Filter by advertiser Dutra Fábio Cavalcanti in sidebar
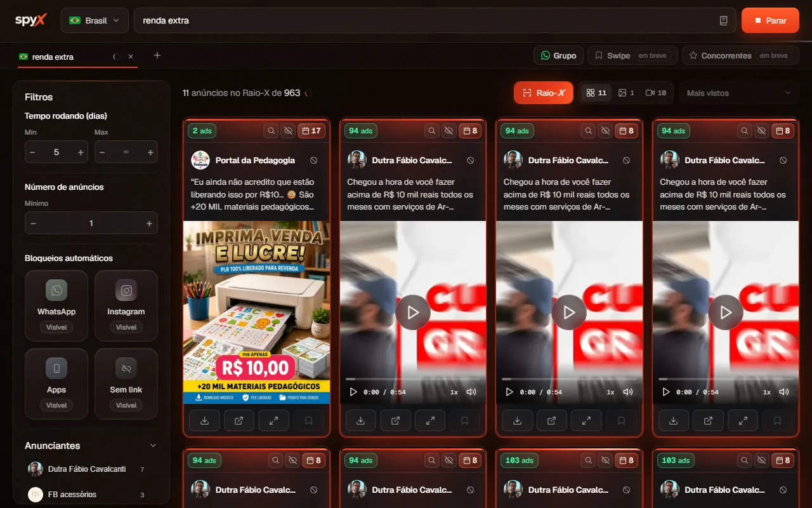 [87, 469]
